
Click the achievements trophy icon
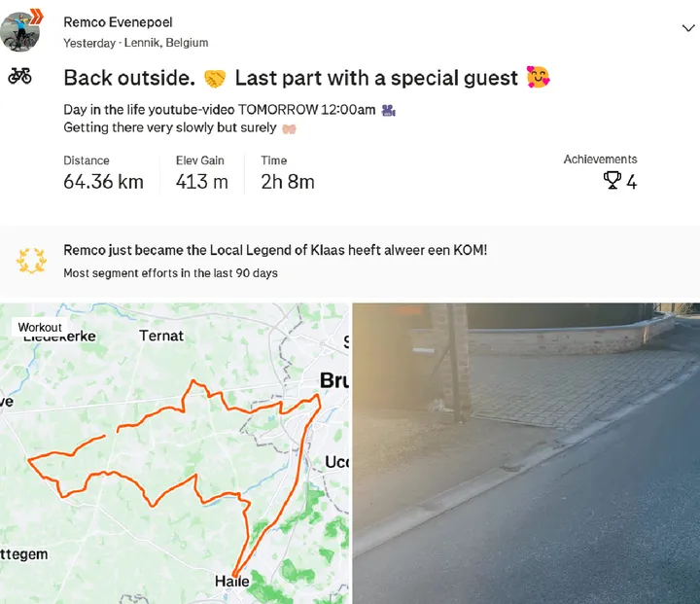click(x=612, y=180)
